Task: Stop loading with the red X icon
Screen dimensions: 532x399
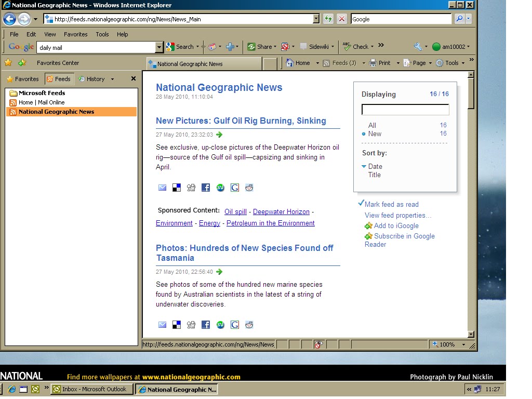Action: (342, 19)
